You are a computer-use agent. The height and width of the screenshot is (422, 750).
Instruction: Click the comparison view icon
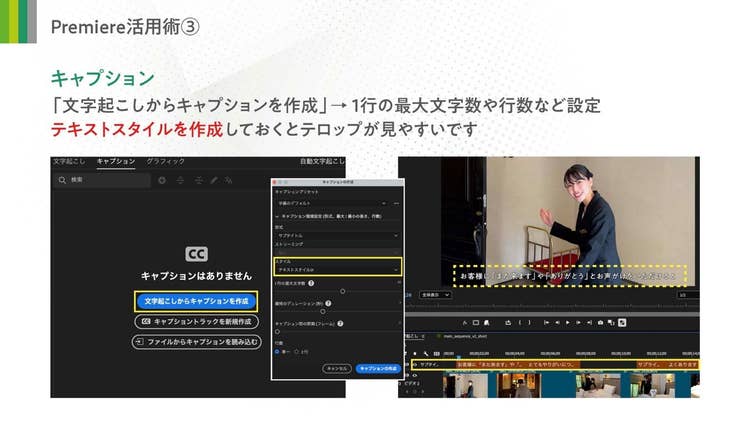(611, 323)
